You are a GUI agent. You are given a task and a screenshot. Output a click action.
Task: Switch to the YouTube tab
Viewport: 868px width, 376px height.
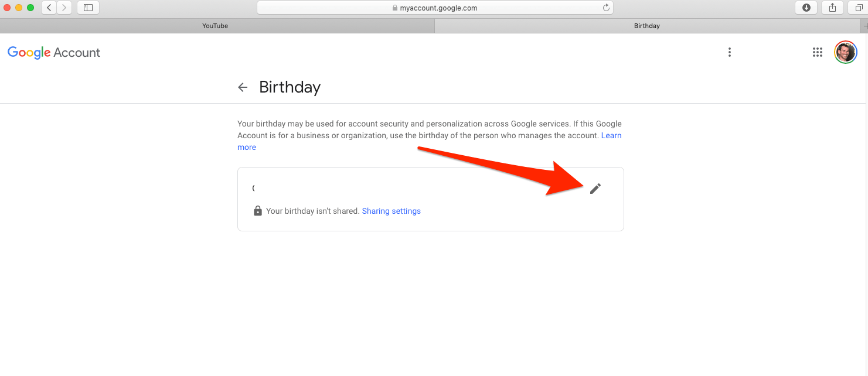[x=215, y=26]
